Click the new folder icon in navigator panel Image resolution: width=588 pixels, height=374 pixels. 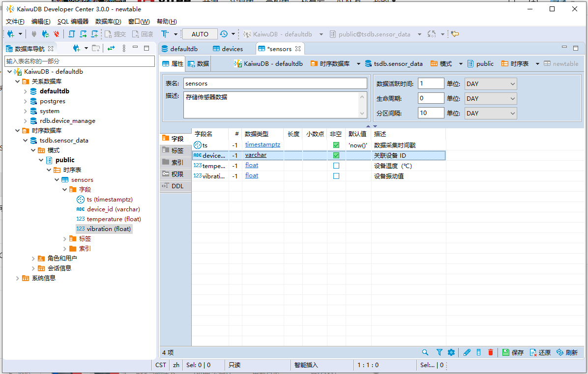96,48
